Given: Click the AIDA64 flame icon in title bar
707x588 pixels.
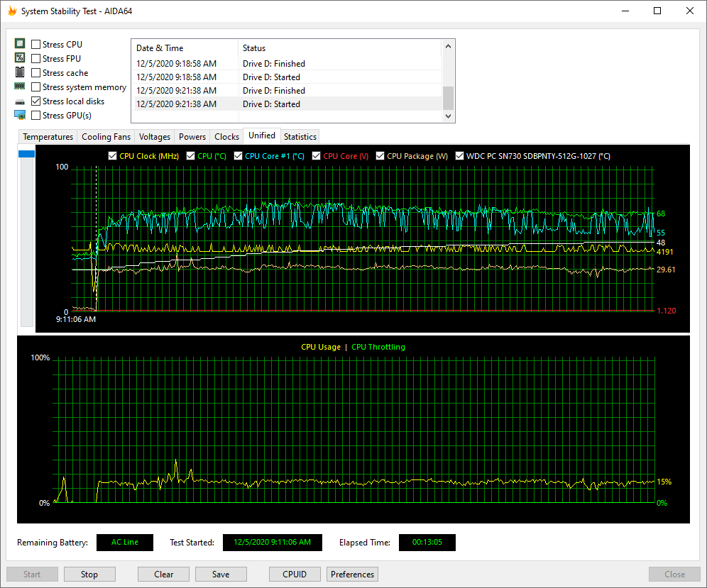Looking at the screenshot, I should (11, 11).
